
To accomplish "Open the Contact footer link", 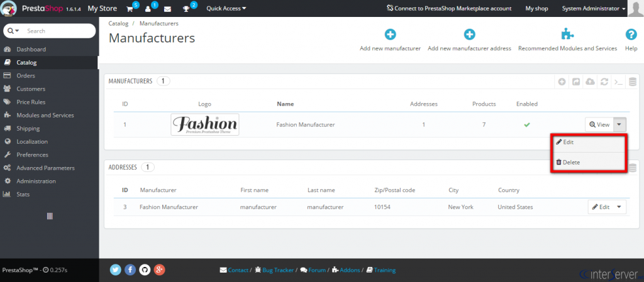I will tap(234, 270).
